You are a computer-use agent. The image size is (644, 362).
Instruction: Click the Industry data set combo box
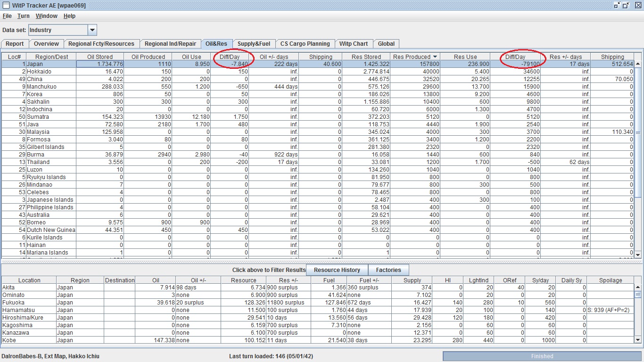(62, 30)
